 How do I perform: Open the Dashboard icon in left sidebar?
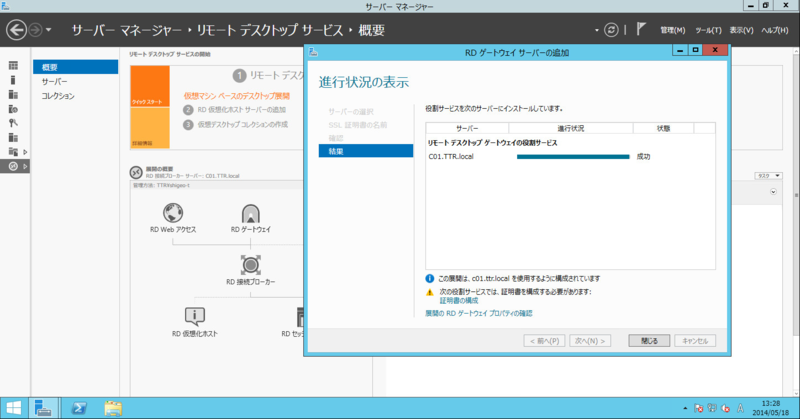13,65
